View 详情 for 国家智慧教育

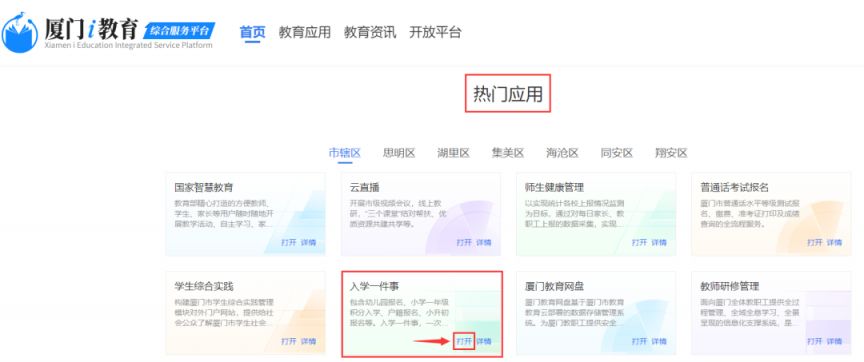(x=309, y=242)
